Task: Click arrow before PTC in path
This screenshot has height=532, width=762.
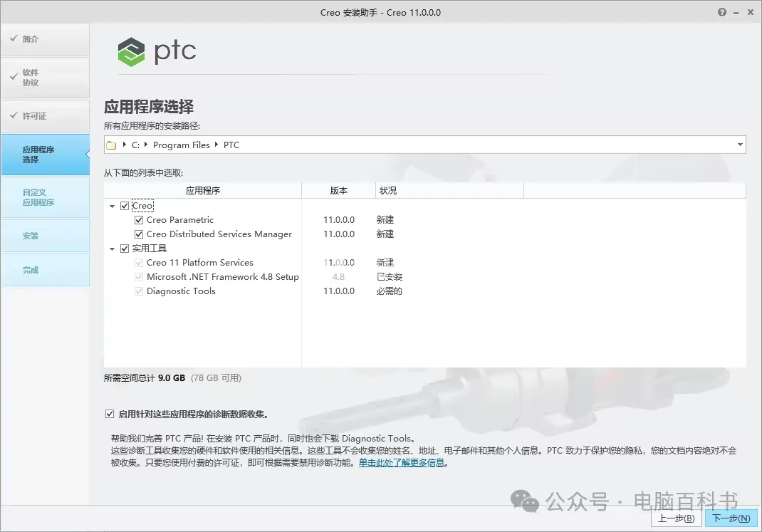Action: tap(216, 145)
